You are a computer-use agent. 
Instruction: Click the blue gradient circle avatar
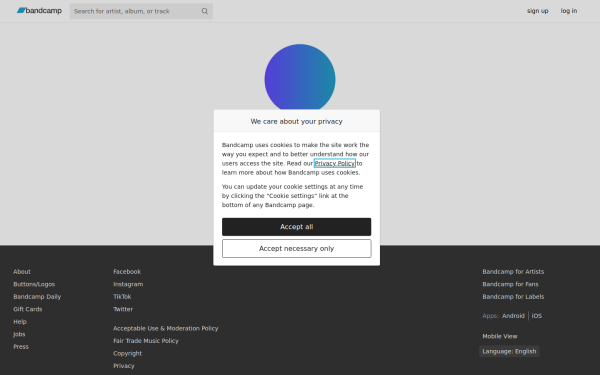point(300,78)
